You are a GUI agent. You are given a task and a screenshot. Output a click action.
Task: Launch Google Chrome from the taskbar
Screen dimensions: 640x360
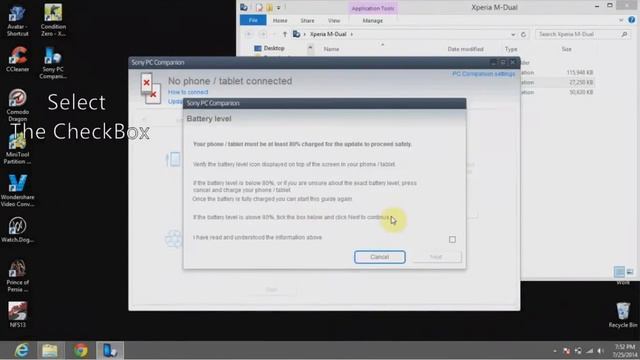81,351
